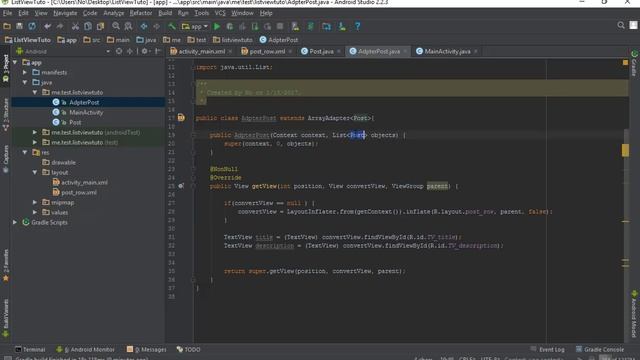This screenshot has height=360, width=640.
Task: Open the Refactor menu
Action: pyautogui.click(x=141, y=13)
